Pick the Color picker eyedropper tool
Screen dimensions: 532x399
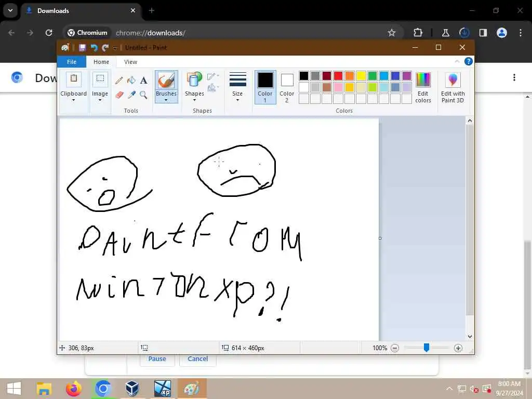pyautogui.click(x=131, y=95)
